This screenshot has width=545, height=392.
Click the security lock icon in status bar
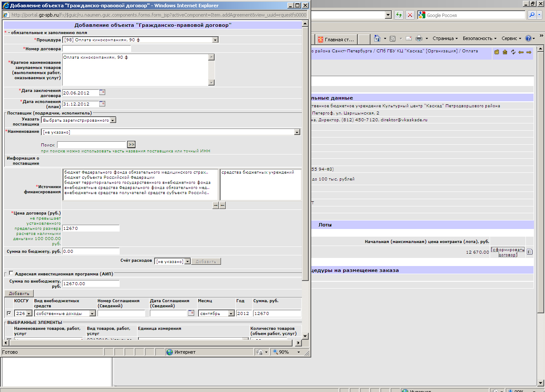click(260, 352)
